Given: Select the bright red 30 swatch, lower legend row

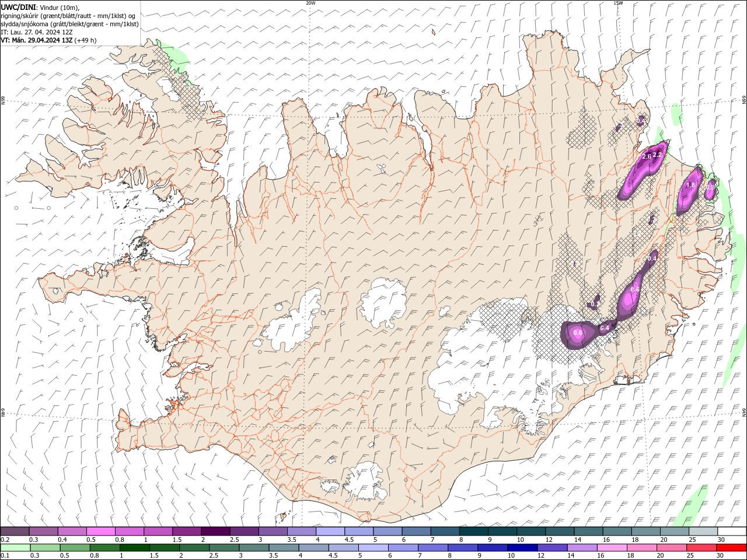Looking at the screenshot, I should click(731, 548).
